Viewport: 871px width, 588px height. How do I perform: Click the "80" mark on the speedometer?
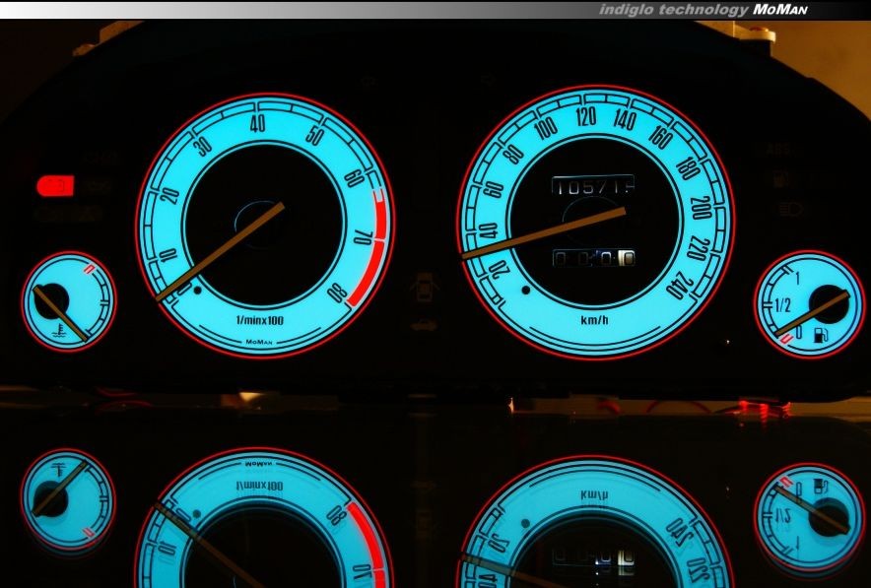513,154
